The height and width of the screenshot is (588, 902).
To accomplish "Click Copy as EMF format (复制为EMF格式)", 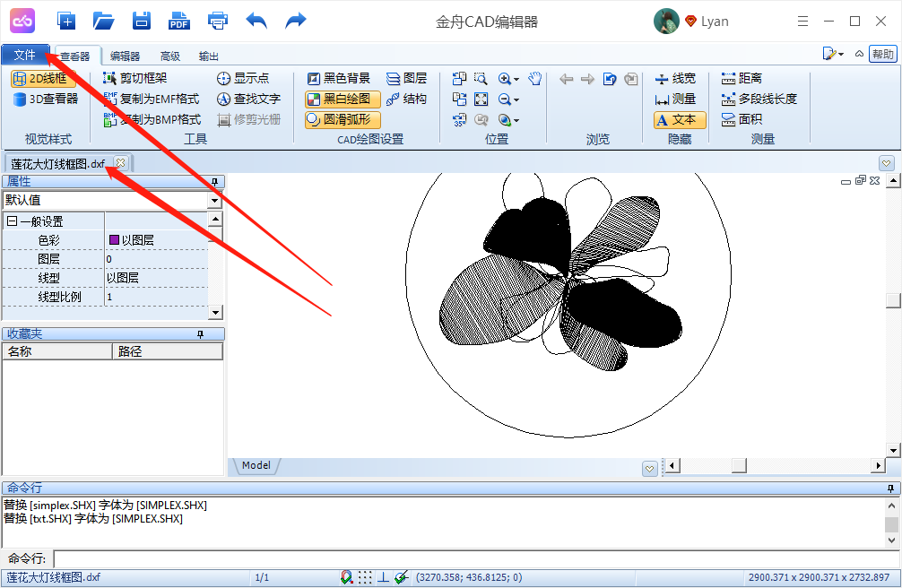I will point(152,99).
